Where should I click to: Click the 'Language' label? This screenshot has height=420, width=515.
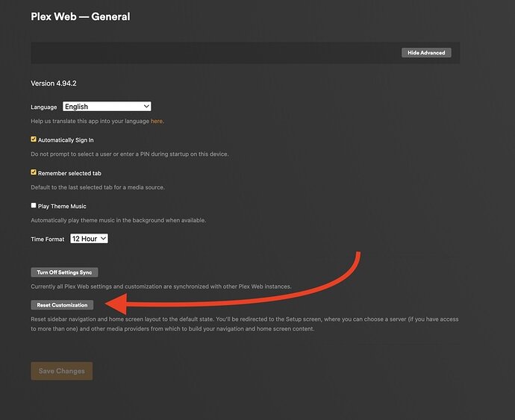(x=44, y=107)
